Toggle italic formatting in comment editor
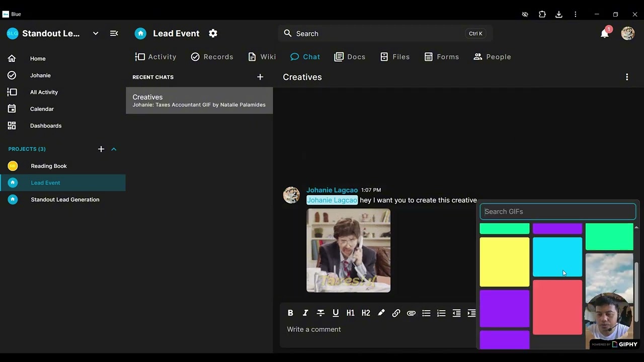The width and height of the screenshot is (644, 362). (305, 313)
